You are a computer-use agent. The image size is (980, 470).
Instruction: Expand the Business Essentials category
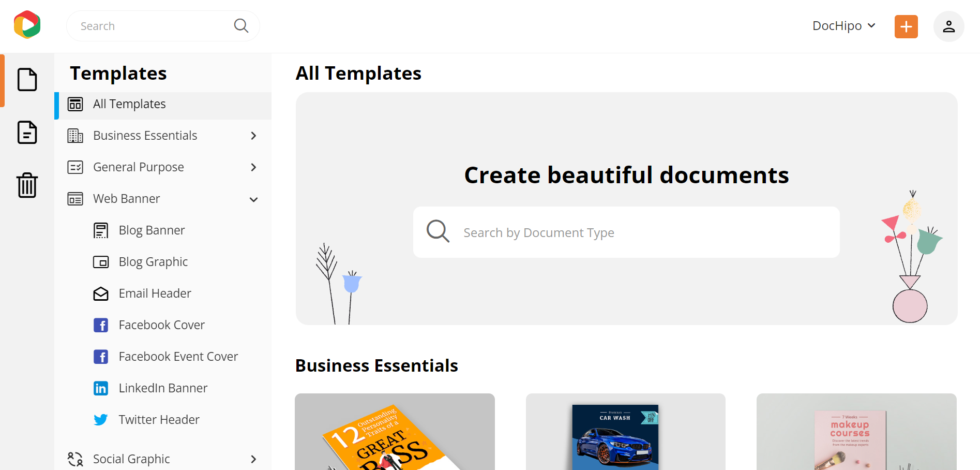point(253,135)
